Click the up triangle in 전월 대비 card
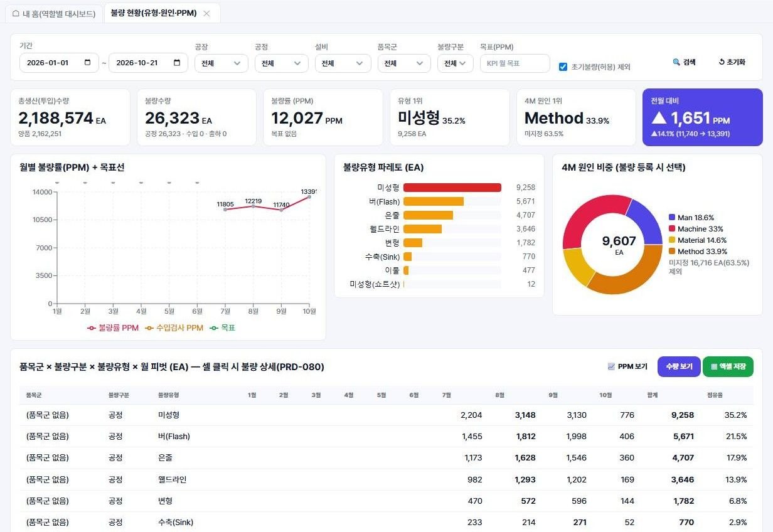The image size is (773, 532). tap(659, 117)
